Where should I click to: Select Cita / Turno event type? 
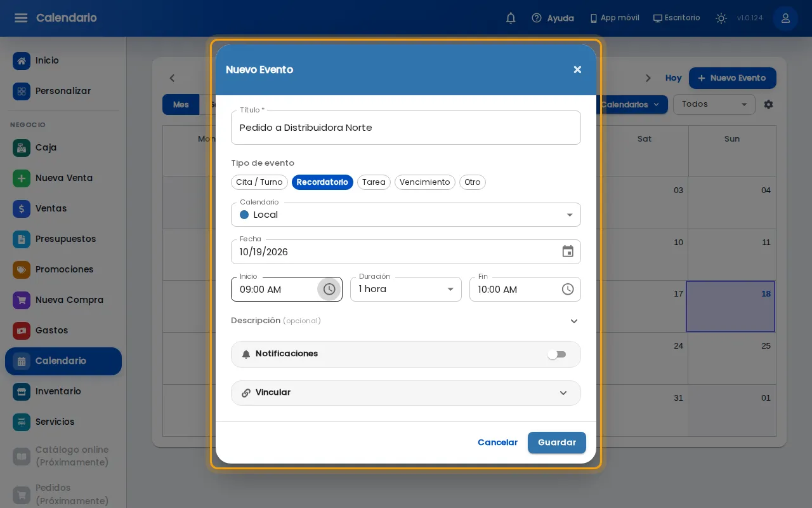259,182
